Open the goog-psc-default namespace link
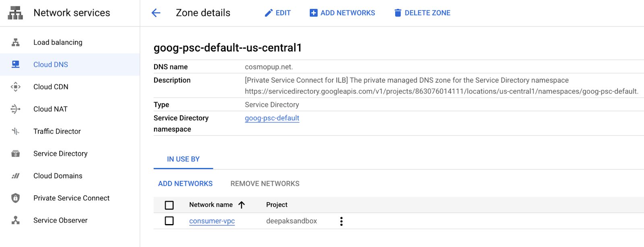The width and height of the screenshot is (644, 247). 272,118
